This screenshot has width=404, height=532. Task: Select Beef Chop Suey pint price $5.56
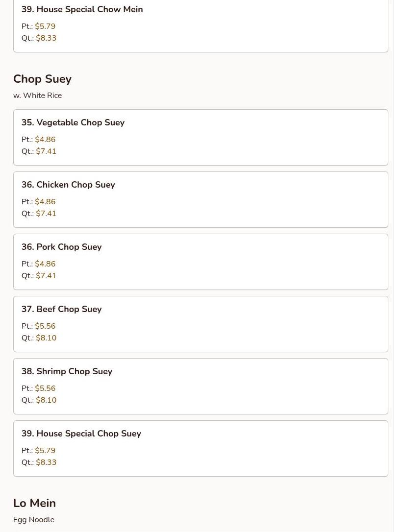pyautogui.click(x=45, y=326)
